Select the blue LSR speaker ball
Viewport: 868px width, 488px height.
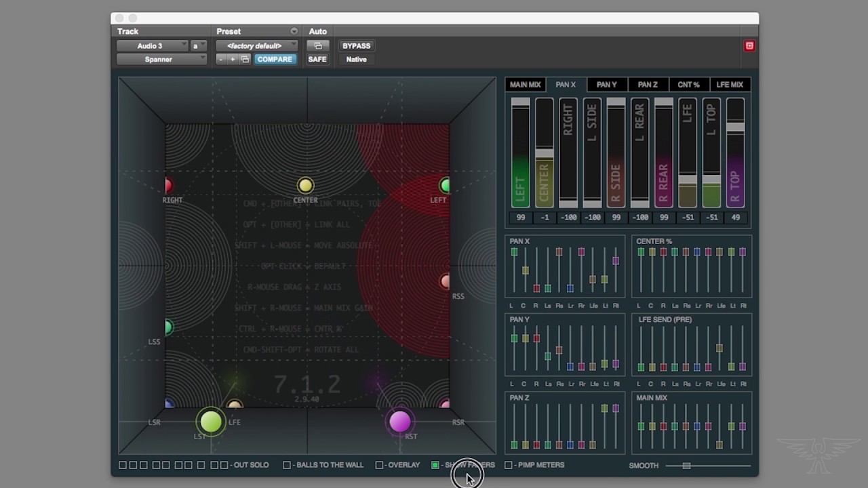click(169, 405)
